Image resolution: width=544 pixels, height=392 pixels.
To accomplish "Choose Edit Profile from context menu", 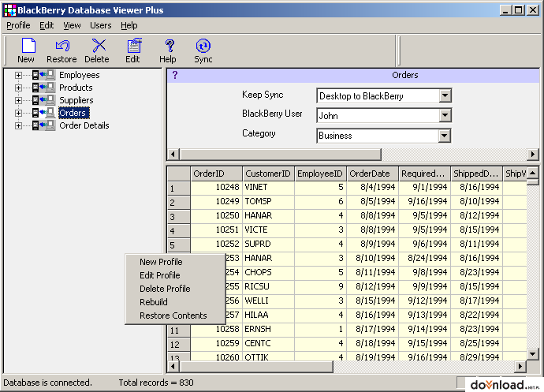I will coord(160,275).
